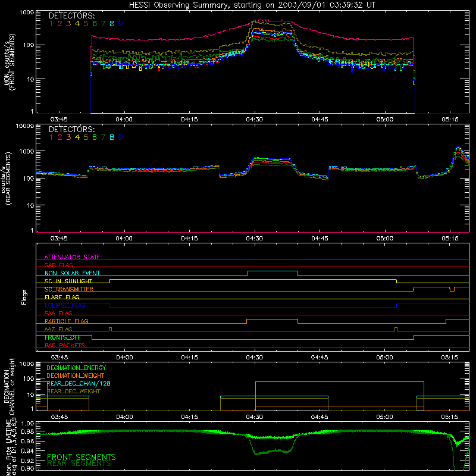Select detector 9 in rear segments legend
Viewport: 476px width, 476px height.
coord(121,137)
